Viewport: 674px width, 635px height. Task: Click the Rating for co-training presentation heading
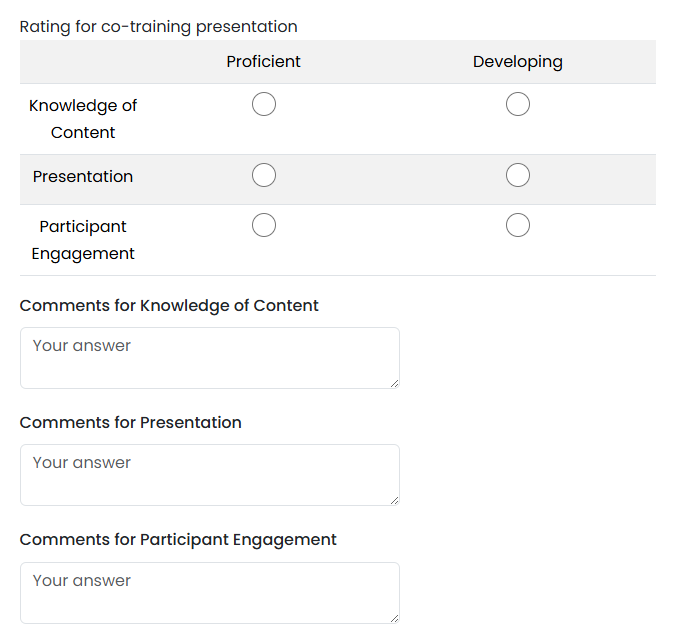coord(159,27)
